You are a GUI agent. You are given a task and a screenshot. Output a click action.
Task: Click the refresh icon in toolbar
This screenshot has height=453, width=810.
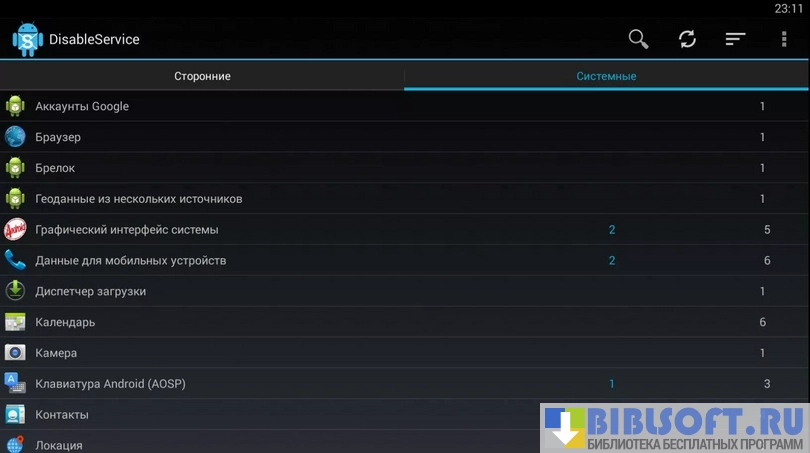pyautogui.click(x=687, y=39)
